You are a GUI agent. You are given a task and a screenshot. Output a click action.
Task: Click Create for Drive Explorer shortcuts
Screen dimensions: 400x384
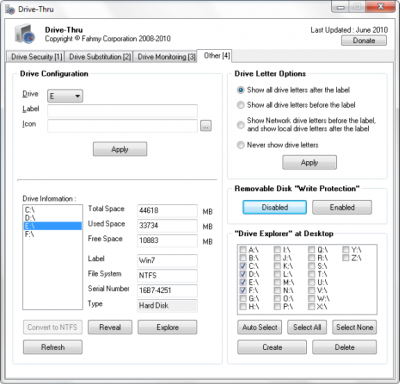[272, 347]
